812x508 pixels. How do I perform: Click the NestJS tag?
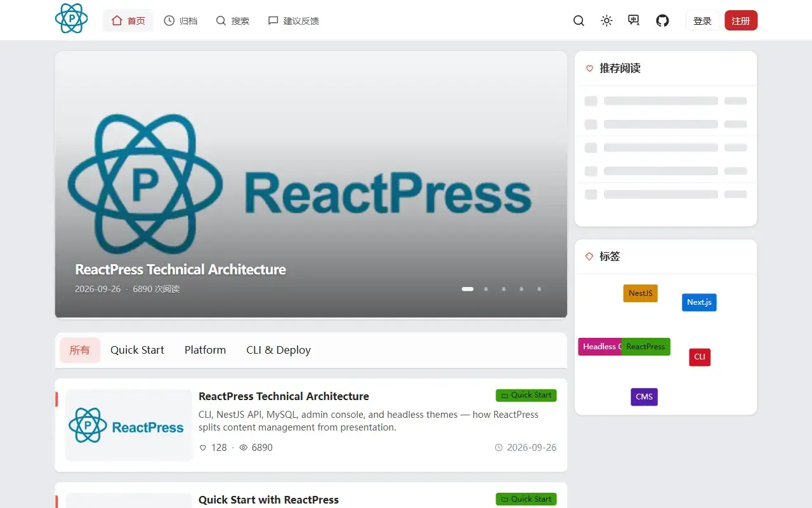point(641,293)
